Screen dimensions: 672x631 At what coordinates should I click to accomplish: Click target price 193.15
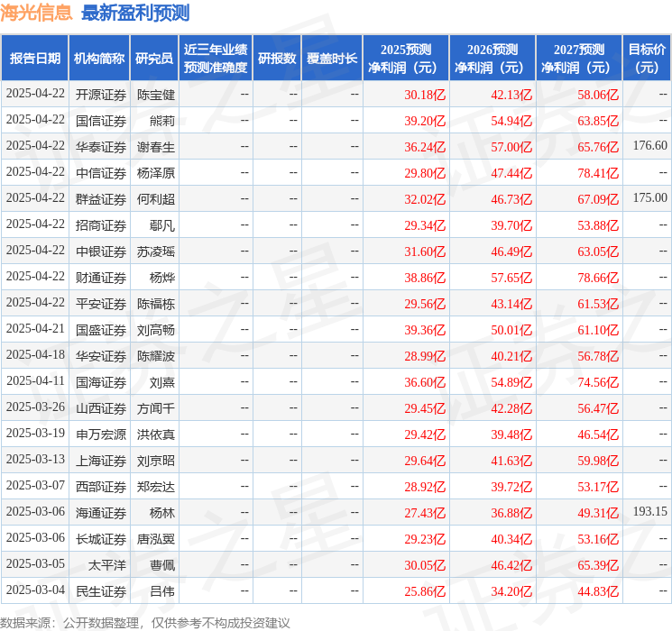point(649,511)
